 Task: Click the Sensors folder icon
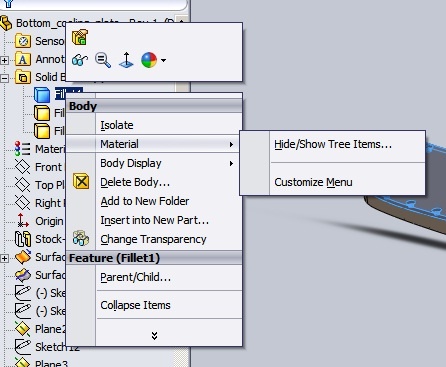[23, 41]
